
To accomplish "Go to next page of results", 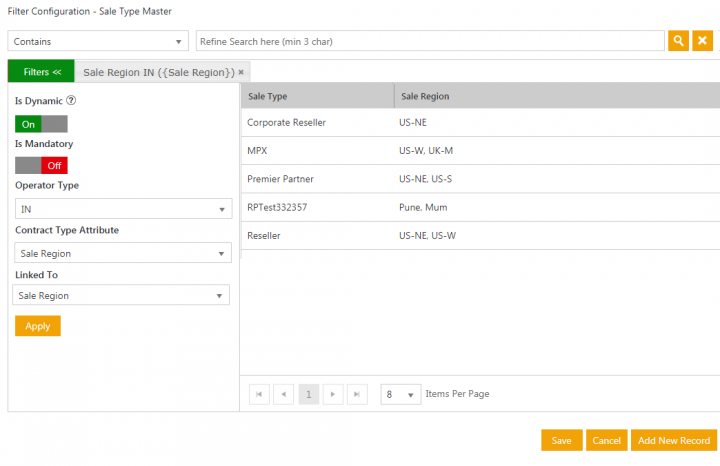I will (x=333, y=395).
